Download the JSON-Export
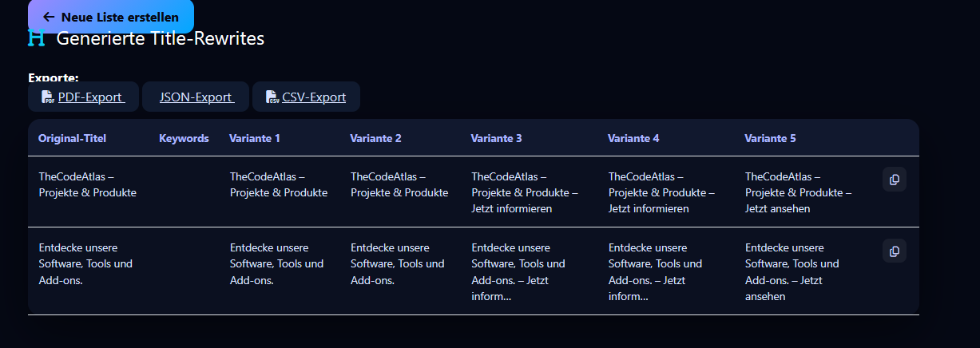The height and width of the screenshot is (348, 980). pyautogui.click(x=196, y=97)
